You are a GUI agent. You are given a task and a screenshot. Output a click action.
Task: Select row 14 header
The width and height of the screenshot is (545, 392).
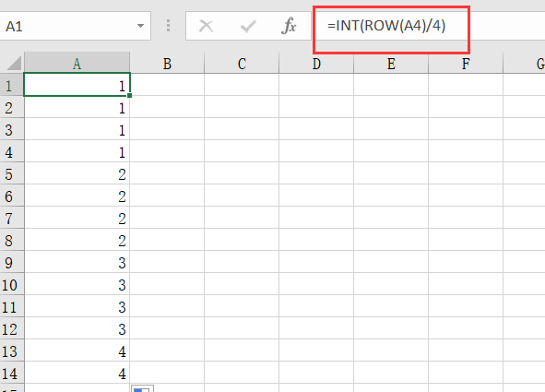click(12, 373)
